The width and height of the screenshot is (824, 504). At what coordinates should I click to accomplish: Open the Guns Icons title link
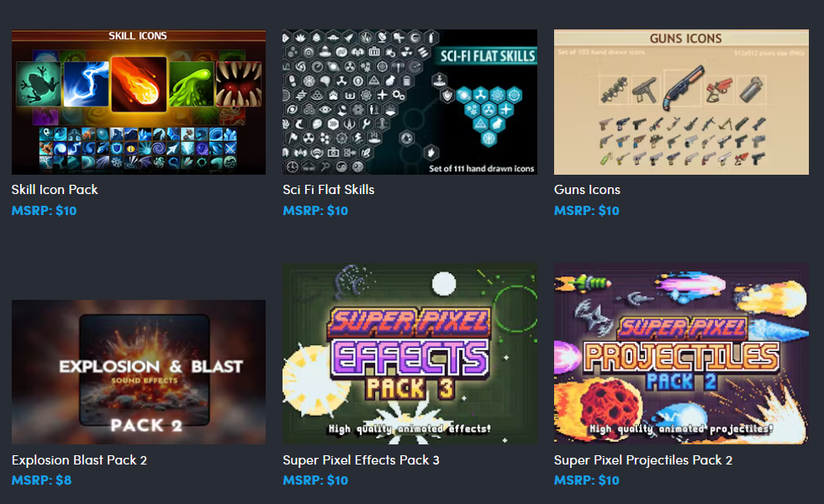click(587, 190)
